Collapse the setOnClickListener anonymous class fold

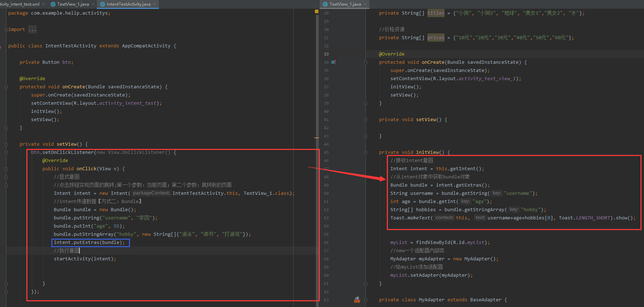(6, 152)
